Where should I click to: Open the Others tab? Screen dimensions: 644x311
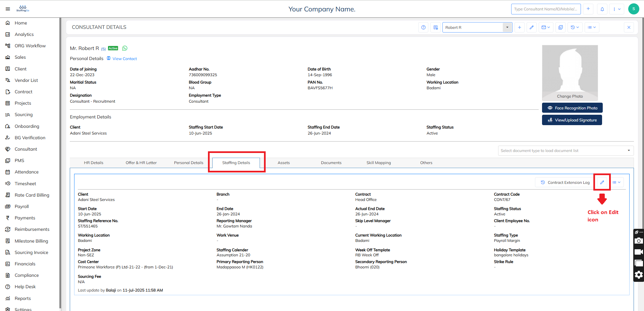426,163
